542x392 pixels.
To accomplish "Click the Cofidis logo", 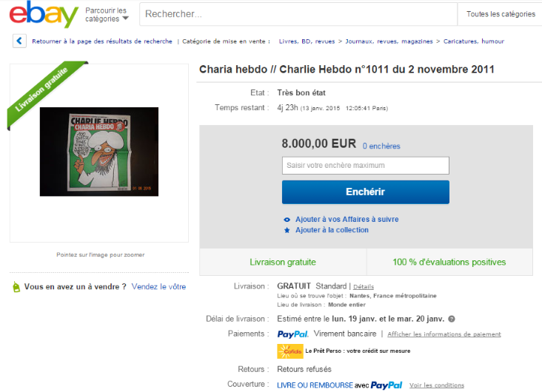I will pos(290,351).
